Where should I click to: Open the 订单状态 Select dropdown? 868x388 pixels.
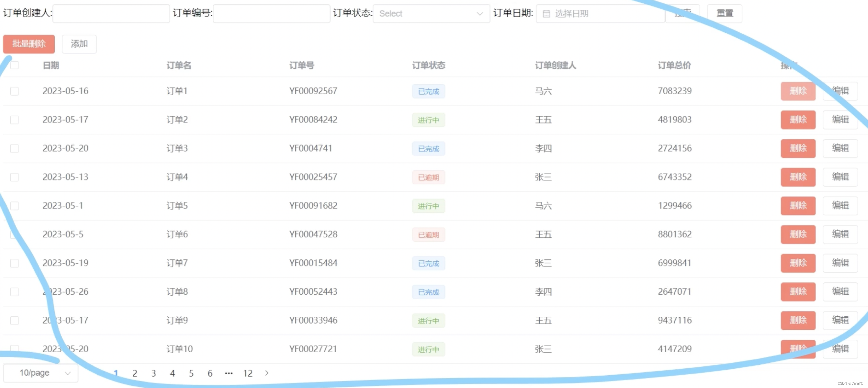[431, 13]
